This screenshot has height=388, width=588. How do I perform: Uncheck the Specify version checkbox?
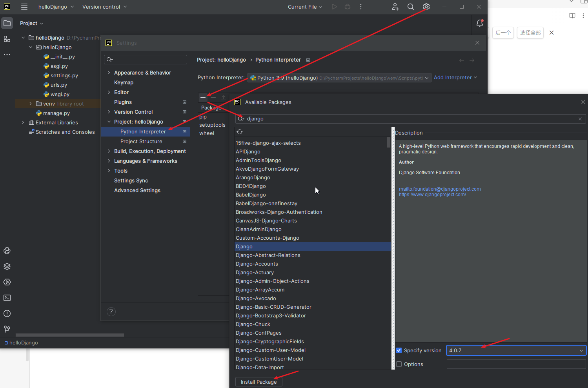point(399,350)
